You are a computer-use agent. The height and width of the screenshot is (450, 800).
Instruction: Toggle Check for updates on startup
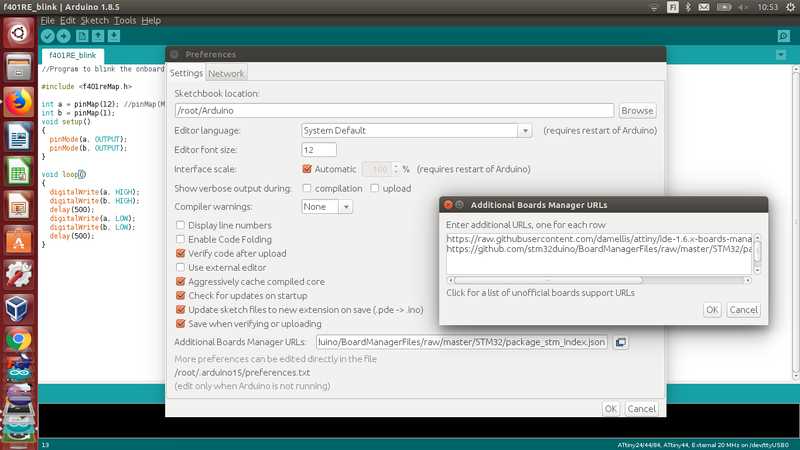[x=180, y=295]
